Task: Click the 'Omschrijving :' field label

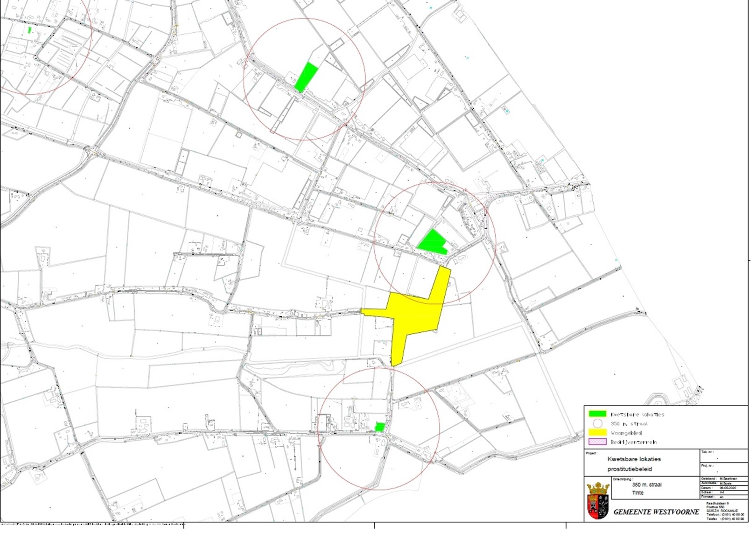Action: pos(623,479)
